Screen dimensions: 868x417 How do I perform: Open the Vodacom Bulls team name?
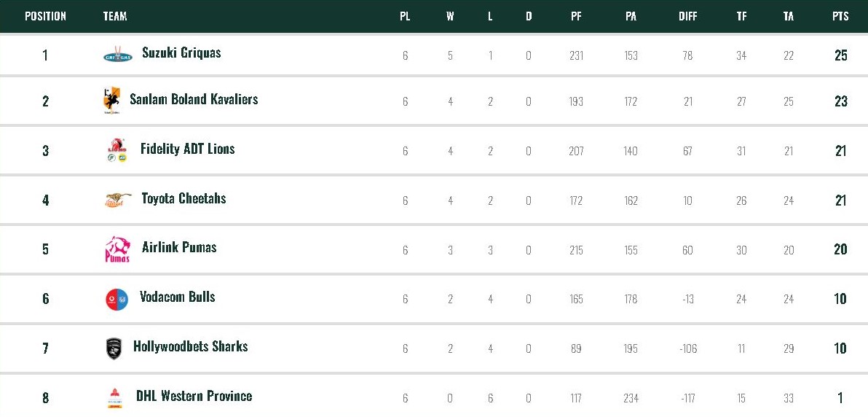[178, 297]
